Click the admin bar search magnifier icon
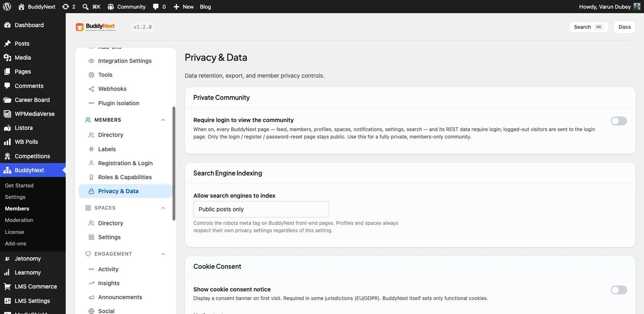The width and height of the screenshot is (644, 314). 85,7
